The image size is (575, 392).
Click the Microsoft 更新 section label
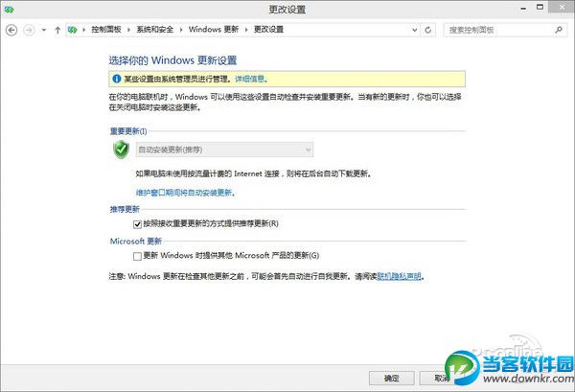[x=136, y=241]
